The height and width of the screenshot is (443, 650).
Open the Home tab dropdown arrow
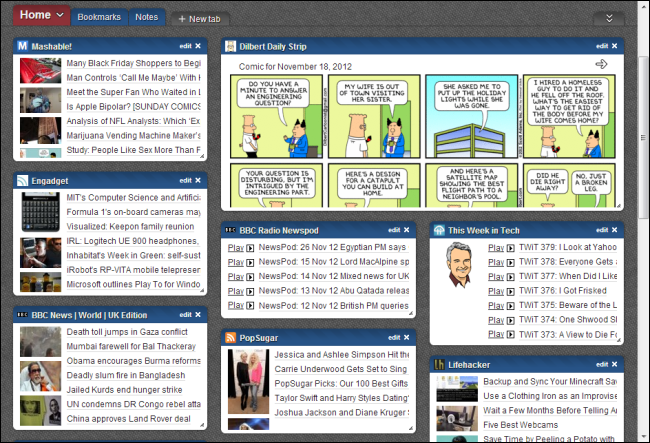click(x=61, y=15)
